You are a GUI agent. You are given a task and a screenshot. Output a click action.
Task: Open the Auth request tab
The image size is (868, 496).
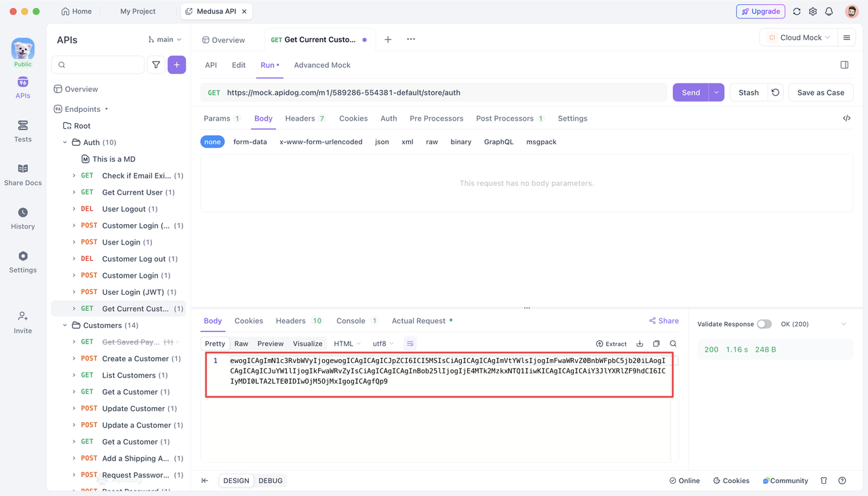point(389,119)
